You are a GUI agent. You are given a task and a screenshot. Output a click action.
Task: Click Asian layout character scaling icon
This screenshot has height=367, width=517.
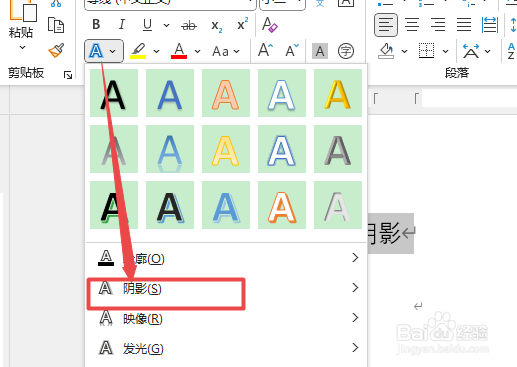[x=471, y=51]
